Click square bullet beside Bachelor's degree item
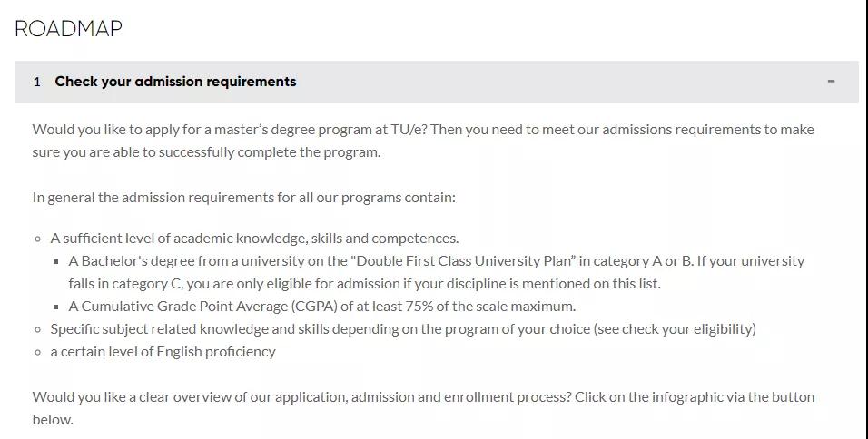Viewport: 868px width, 439px height. point(56,261)
